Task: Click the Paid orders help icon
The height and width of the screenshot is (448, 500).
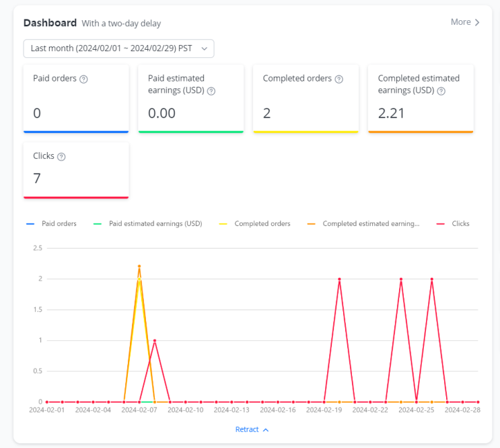Action: coord(83,79)
